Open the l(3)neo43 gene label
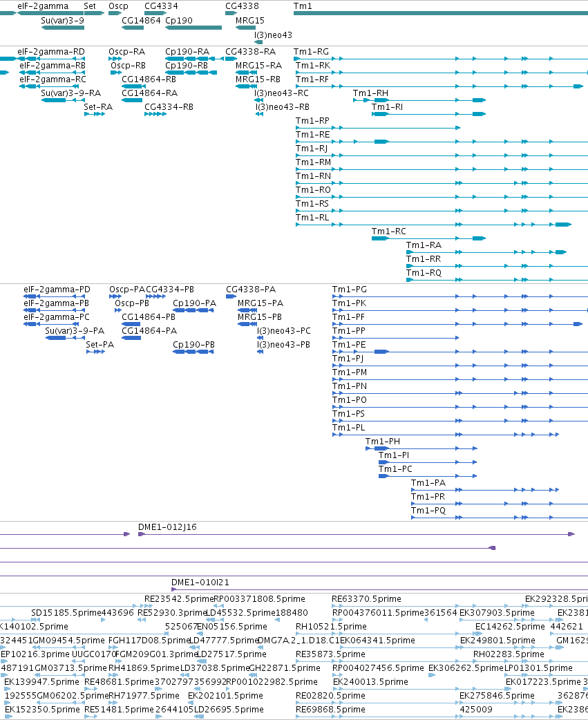The width and height of the screenshot is (588, 720). click(x=273, y=35)
